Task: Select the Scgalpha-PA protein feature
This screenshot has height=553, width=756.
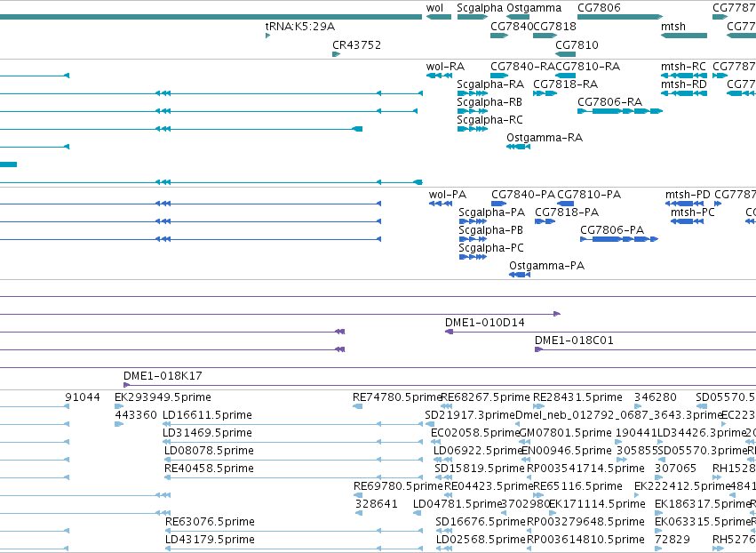Action: coord(473,221)
